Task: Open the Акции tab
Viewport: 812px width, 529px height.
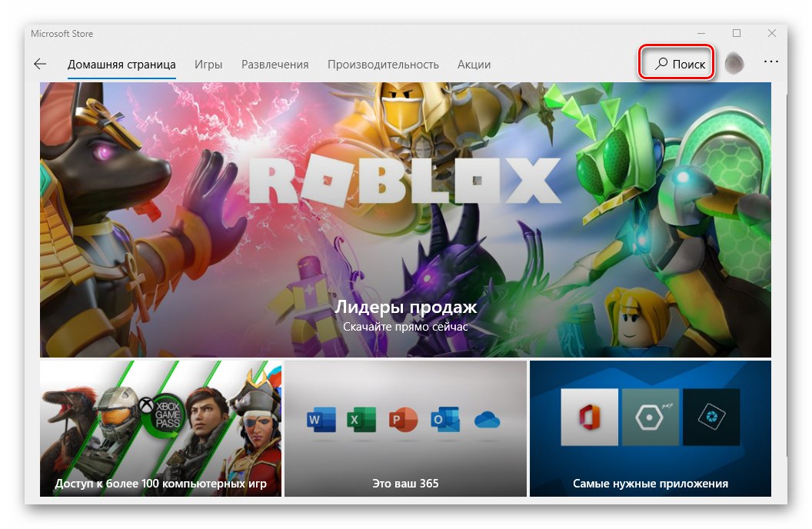Action: 474,65
